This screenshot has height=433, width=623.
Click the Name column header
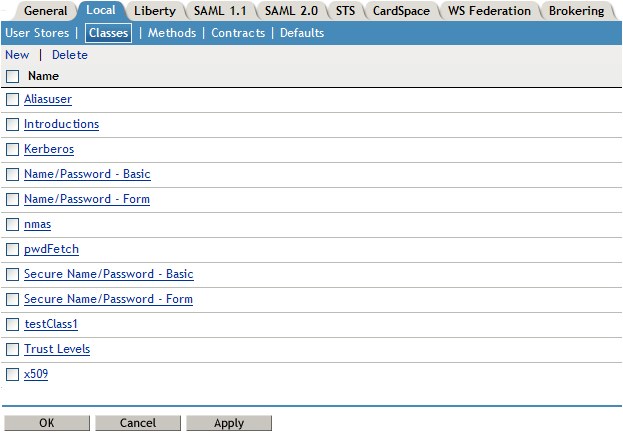[43, 76]
